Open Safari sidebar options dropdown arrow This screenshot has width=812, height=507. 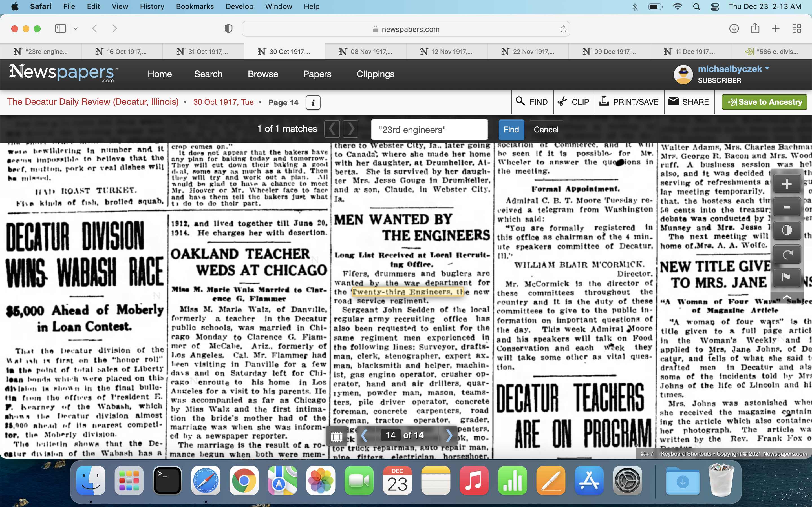point(76,29)
